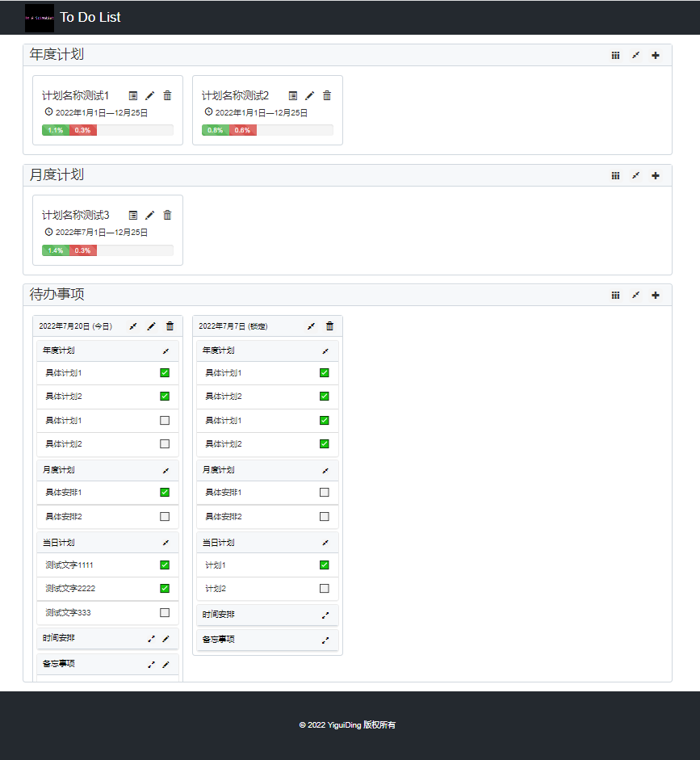700x760 pixels.
Task: Collapse 当日计划 section in 2022年7月20日 card
Action: tap(166, 543)
